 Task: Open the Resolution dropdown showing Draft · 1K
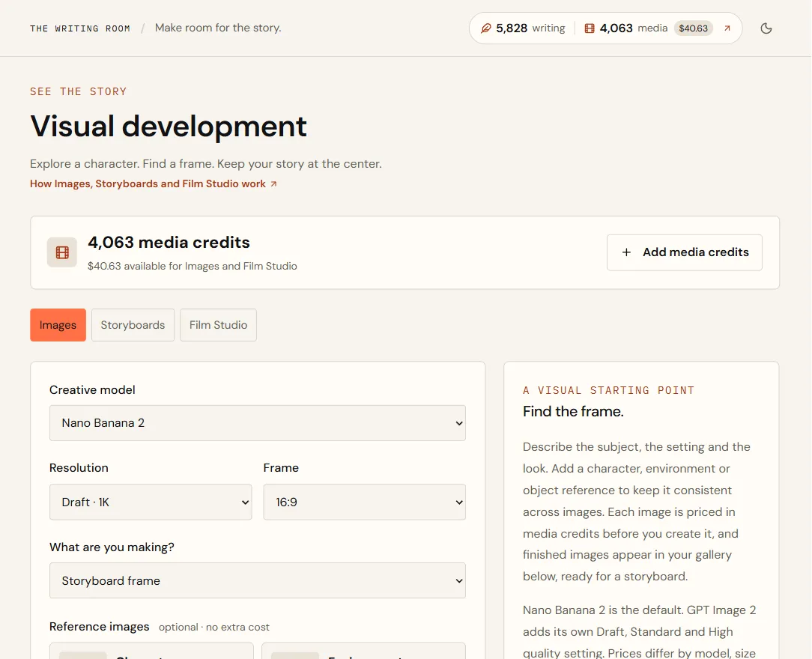click(151, 502)
